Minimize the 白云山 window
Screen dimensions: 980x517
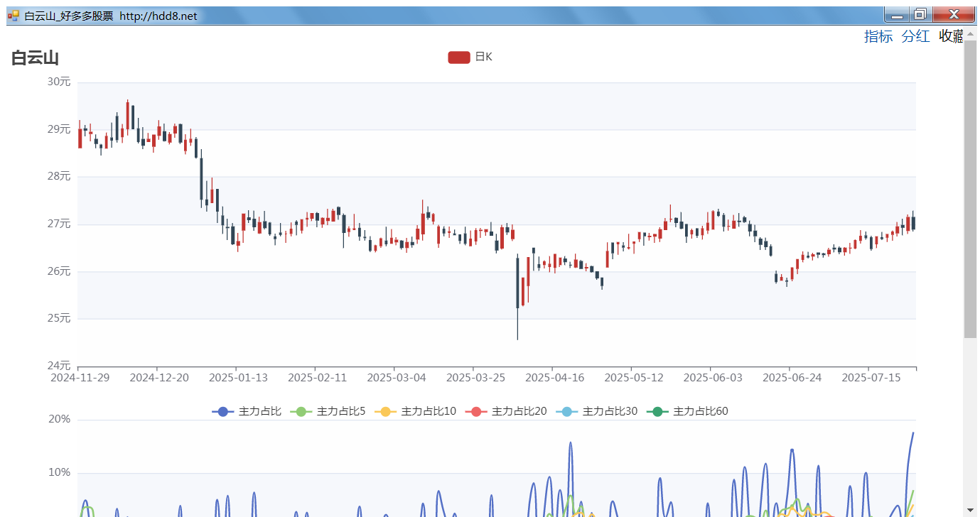(896, 14)
